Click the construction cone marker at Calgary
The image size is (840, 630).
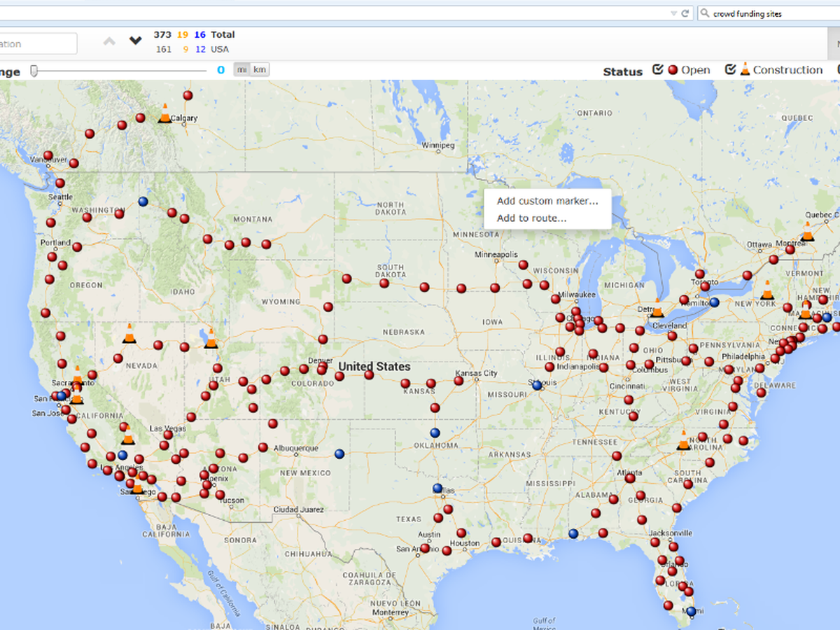[164, 113]
